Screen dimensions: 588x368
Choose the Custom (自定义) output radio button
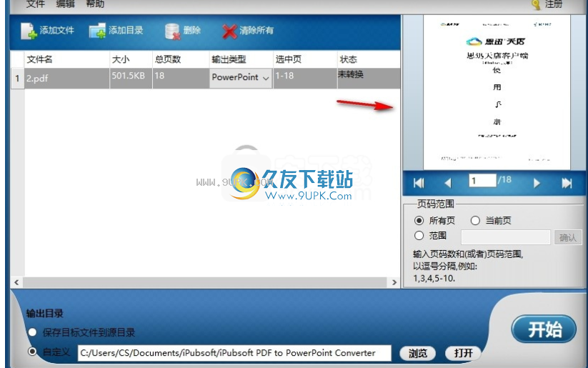[33, 352]
